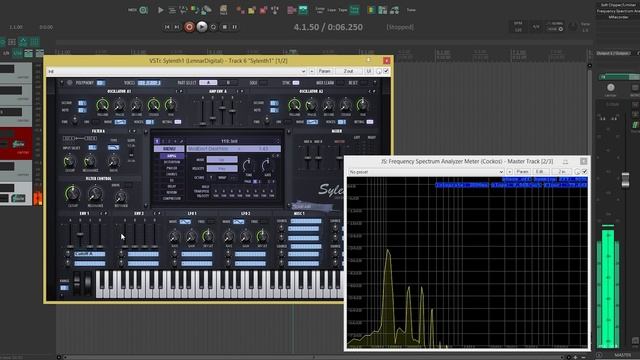The image size is (640, 360).
Task: Toggle the transport repeat loop button
Action: click(213, 27)
